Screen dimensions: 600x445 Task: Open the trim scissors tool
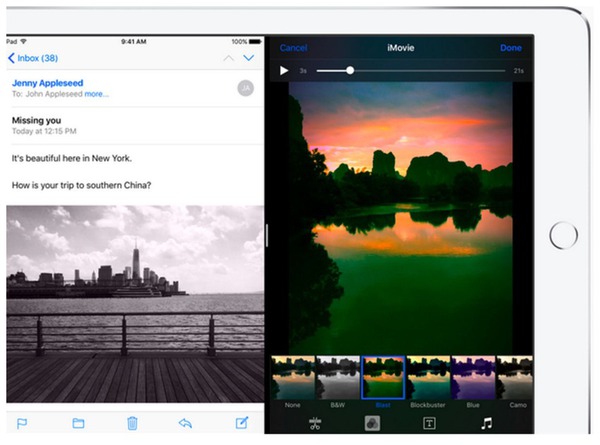pyautogui.click(x=315, y=424)
